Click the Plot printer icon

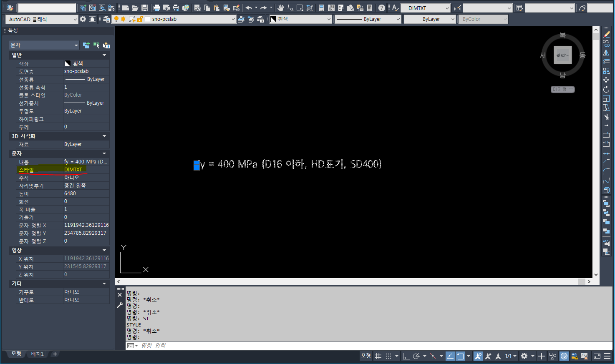(157, 8)
